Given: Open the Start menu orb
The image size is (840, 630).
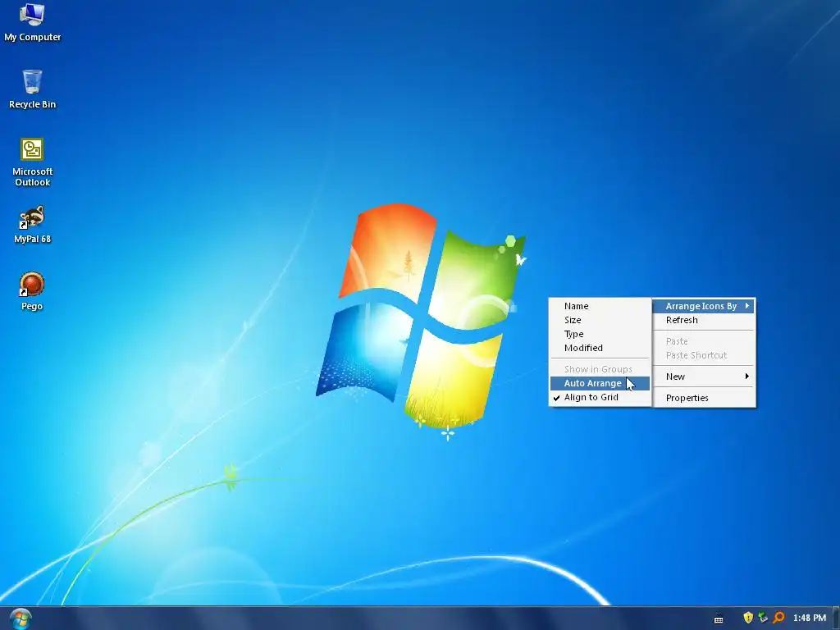Looking at the screenshot, I should point(21,619).
